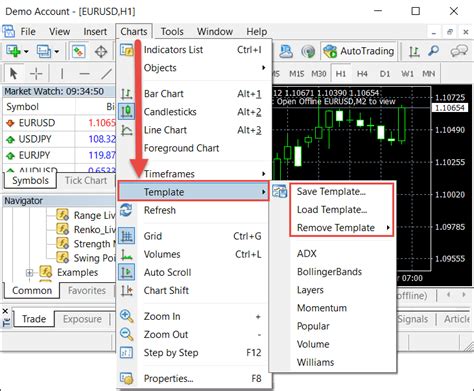474x391 pixels.
Task: Open the Tools menu
Action: point(172,31)
